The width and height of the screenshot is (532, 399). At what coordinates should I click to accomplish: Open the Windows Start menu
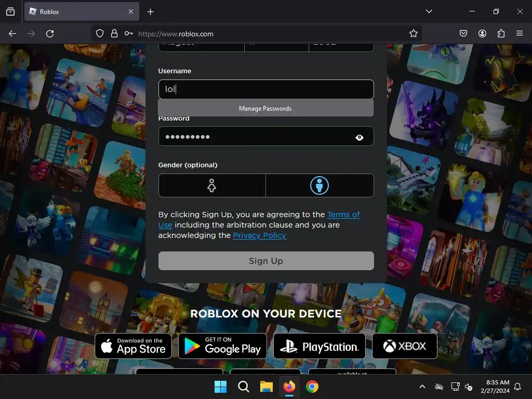click(220, 387)
